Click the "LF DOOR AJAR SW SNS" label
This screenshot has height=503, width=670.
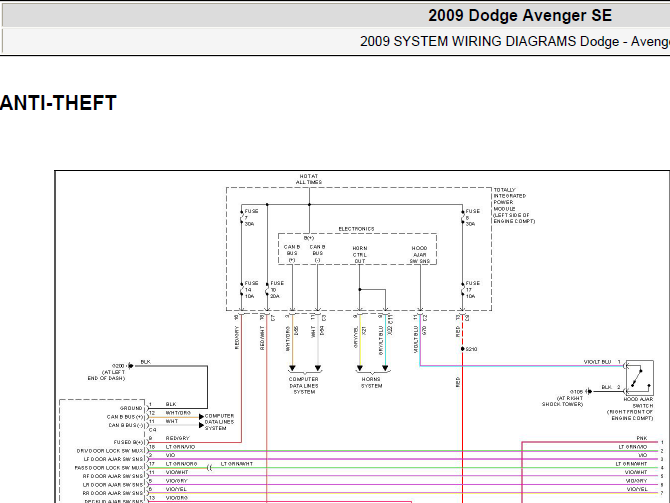tap(114, 459)
